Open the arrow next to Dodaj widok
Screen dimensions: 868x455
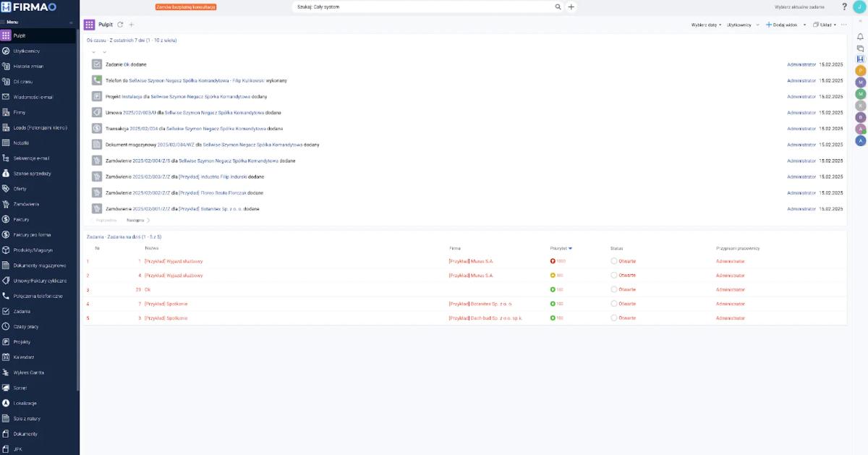[x=804, y=25]
